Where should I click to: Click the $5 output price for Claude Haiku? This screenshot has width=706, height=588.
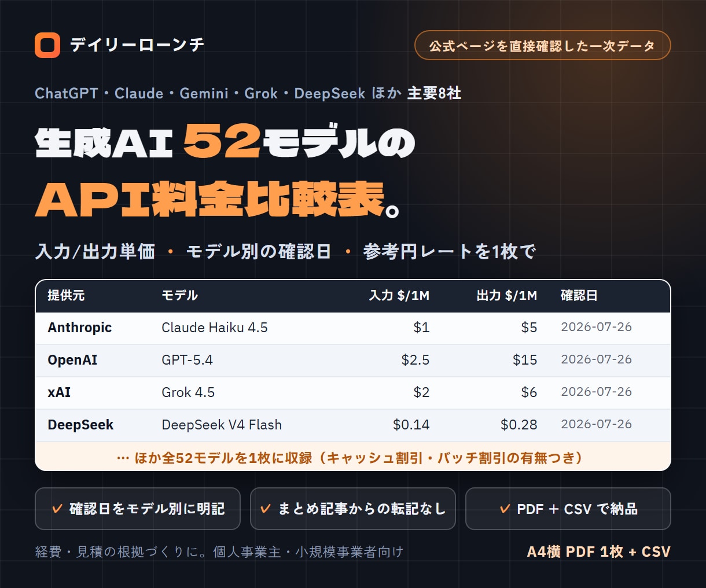click(x=529, y=328)
